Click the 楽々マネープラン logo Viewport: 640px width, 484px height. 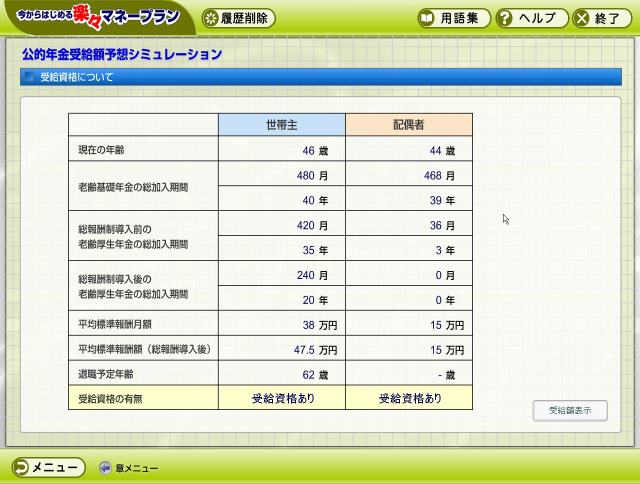[96, 18]
